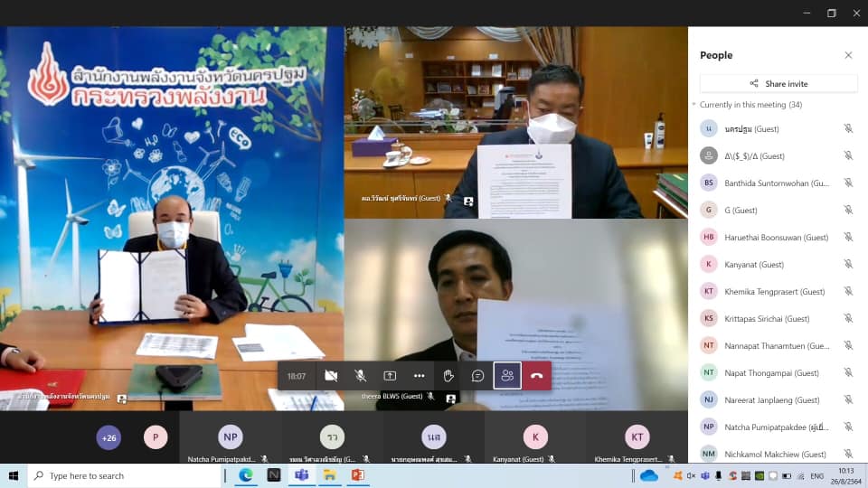Select theera BLWS (Guest) video tile
Viewport: 868px width, 488px height.
516,314
